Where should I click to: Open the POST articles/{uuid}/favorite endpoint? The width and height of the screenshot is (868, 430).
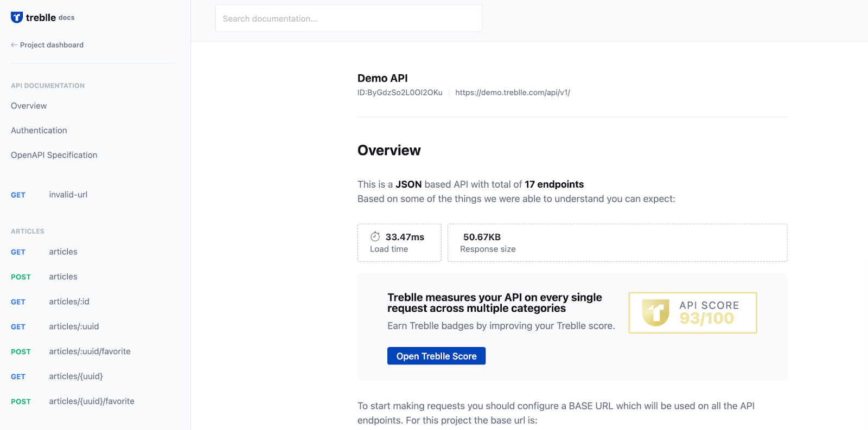coord(73,401)
